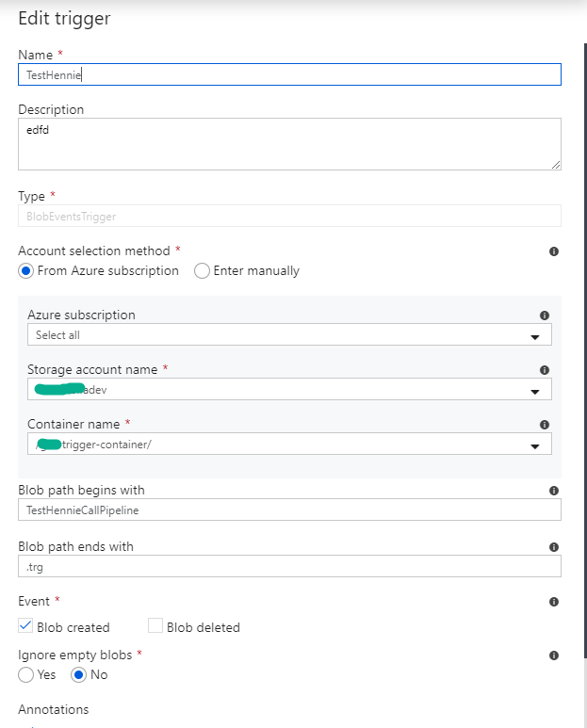Select No for Ignore empty blobs
Viewport: 587px width, 728px height.
79,674
